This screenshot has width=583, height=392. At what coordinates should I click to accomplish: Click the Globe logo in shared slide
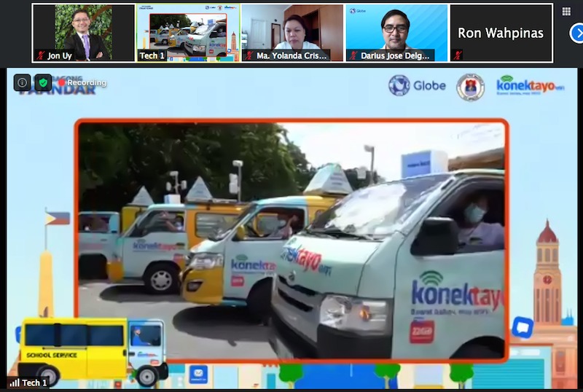417,85
